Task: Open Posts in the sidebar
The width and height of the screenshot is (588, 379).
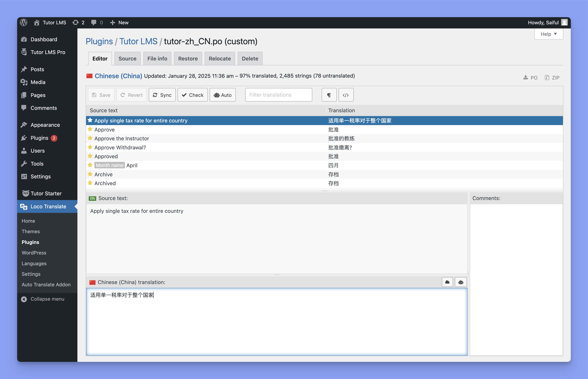Action: pos(47,69)
